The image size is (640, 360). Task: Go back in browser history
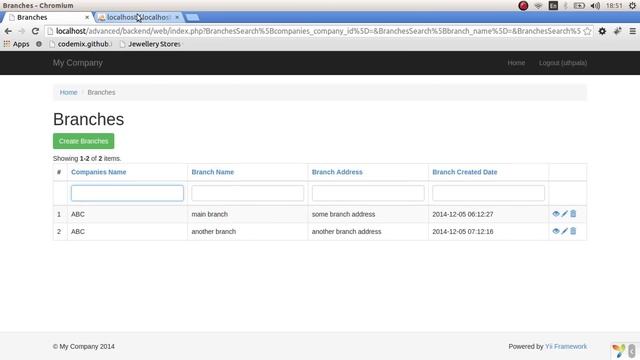click(8, 31)
